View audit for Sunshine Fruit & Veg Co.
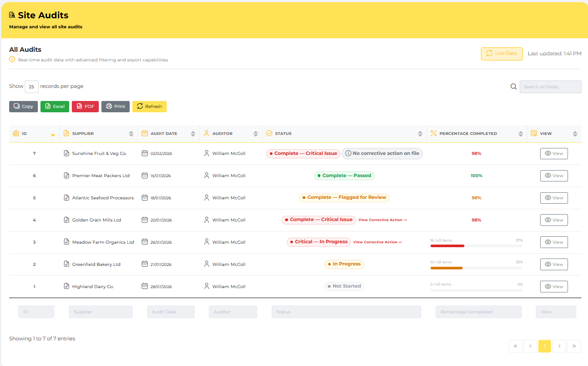The image size is (588, 366). pyautogui.click(x=554, y=154)
